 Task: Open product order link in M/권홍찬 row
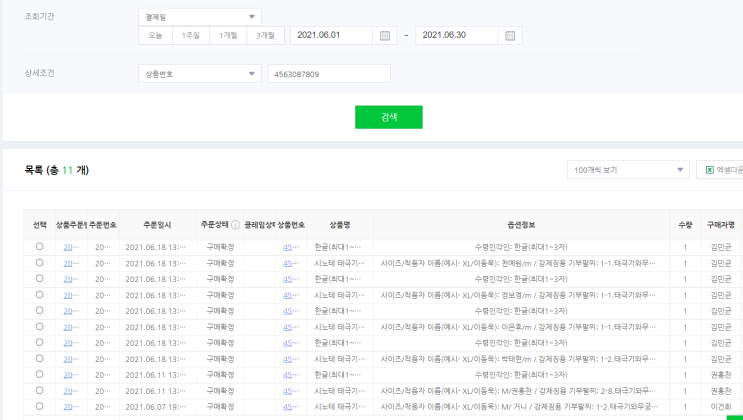click(68, 391)
